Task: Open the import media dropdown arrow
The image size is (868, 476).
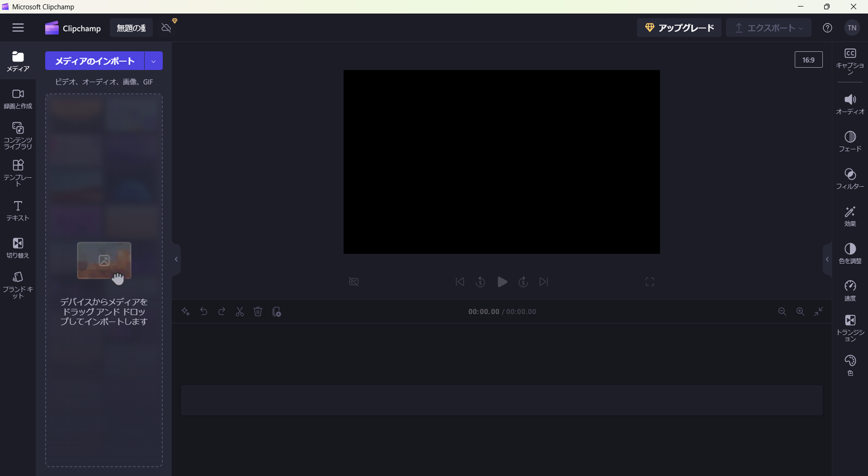Action: pyautogui.click(x=154, y=61)
